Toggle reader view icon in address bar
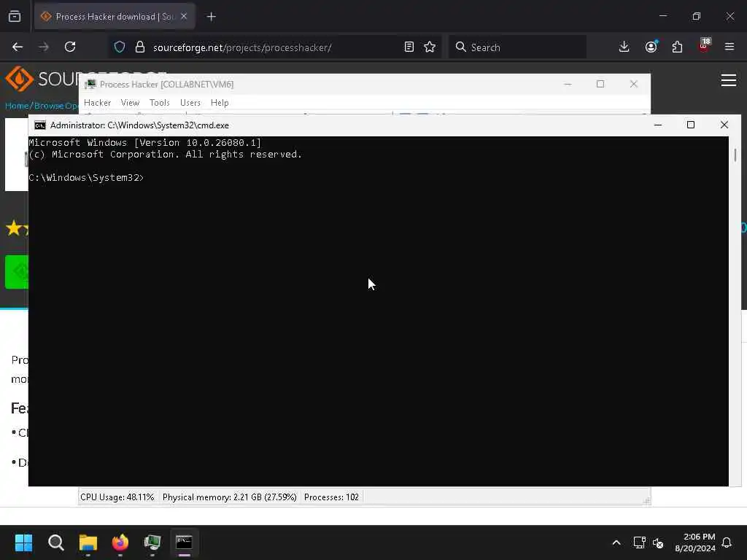747x560 pixels. click(x=409, y=47)
